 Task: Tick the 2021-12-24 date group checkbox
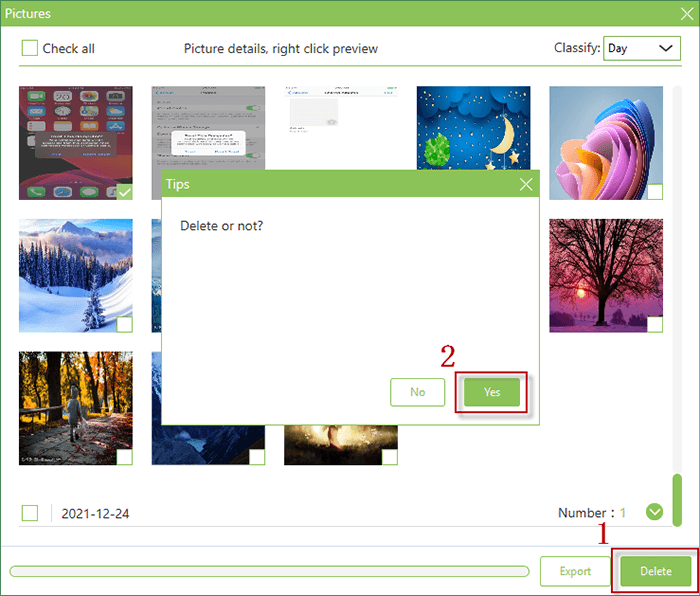pyautogui.click(x=29, y=513)
